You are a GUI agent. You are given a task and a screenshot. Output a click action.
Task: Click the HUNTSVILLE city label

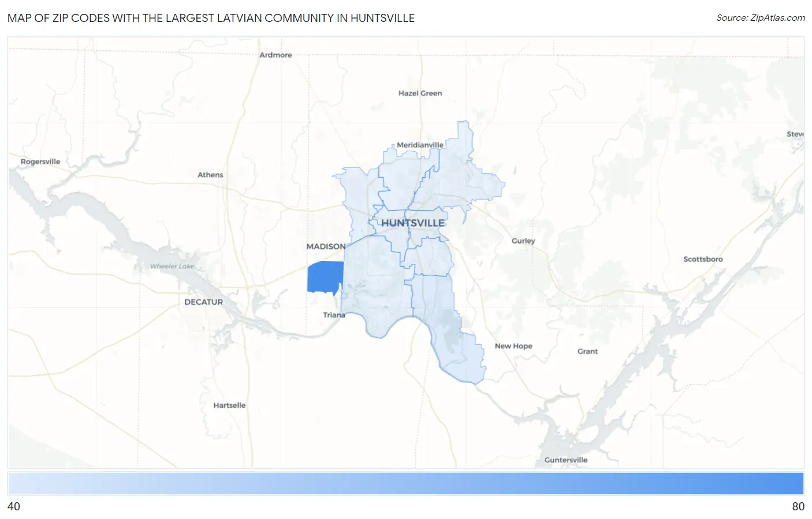click(413, 223)
